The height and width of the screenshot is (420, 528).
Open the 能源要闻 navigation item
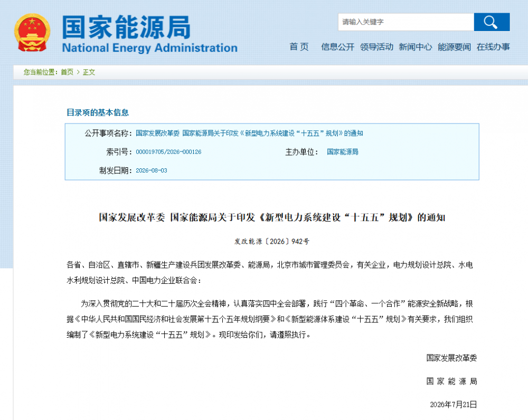click(x=454, y=47)
